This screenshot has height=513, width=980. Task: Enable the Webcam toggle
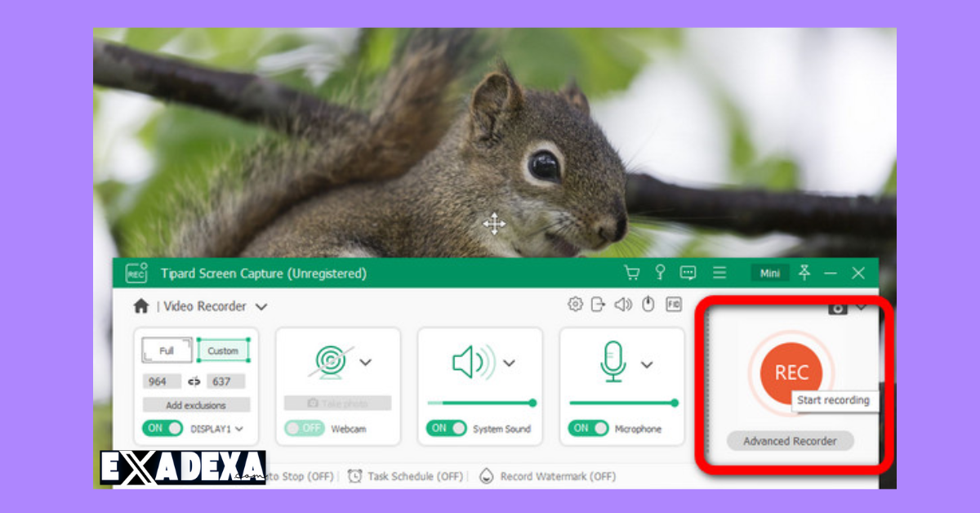pos(305,428)
